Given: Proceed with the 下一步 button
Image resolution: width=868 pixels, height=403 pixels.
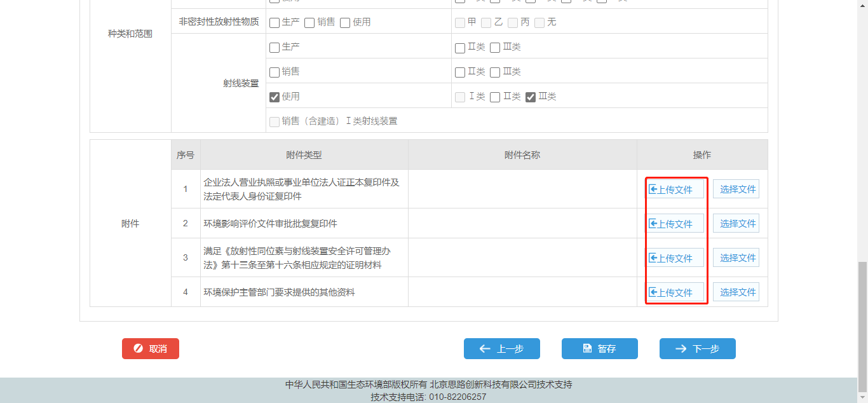Looking at the screenshot, I should click(698, 348).
